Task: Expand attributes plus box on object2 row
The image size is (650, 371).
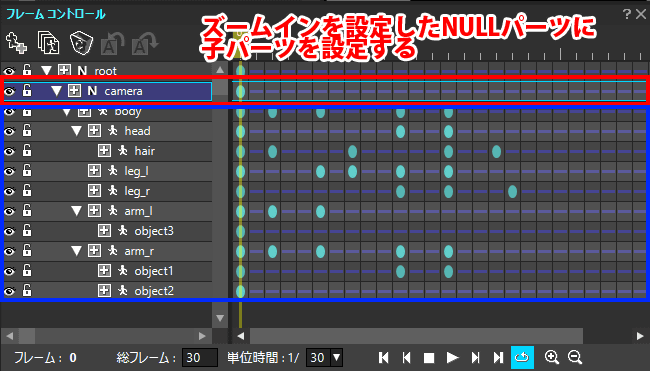Action: [104, 290]
